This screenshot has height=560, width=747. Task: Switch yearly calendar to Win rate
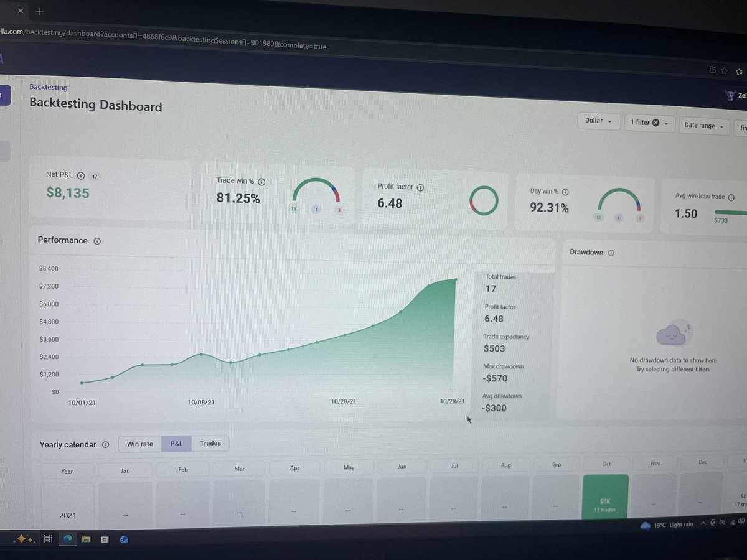coord(140,444)
